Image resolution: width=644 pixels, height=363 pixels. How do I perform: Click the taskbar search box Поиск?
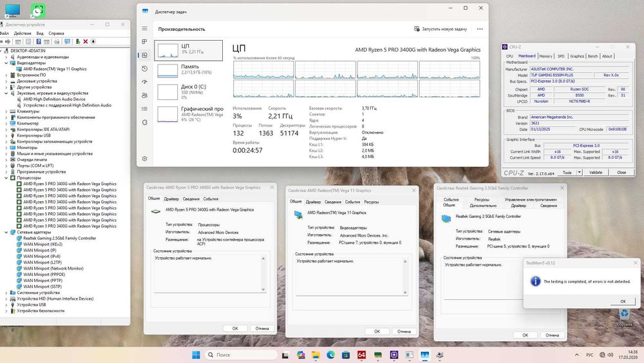241,355
